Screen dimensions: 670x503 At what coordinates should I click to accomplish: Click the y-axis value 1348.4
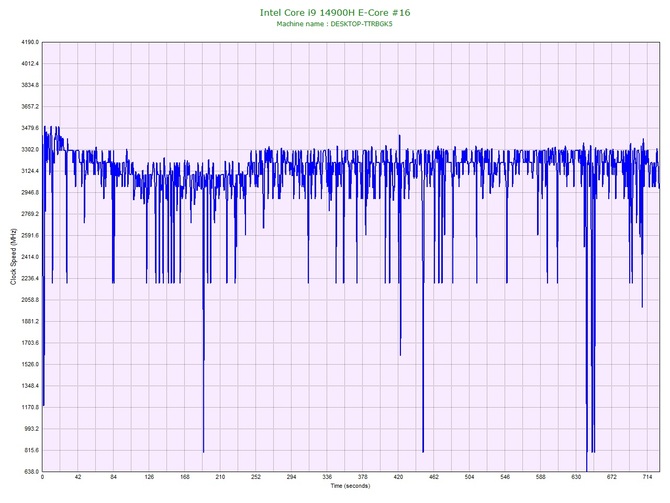pyautogui.click(x=30, y=386)
